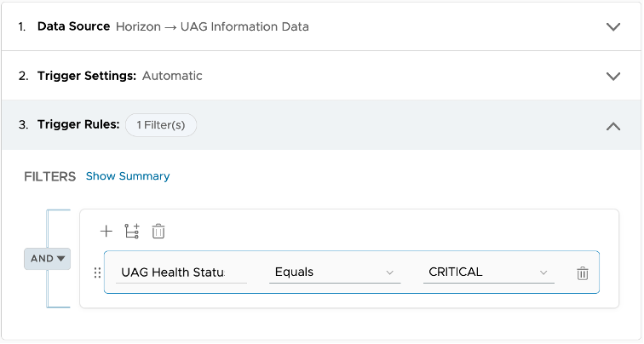Open the Equals condition dropdown
644x344 pixels.
[x=334, y=272]
